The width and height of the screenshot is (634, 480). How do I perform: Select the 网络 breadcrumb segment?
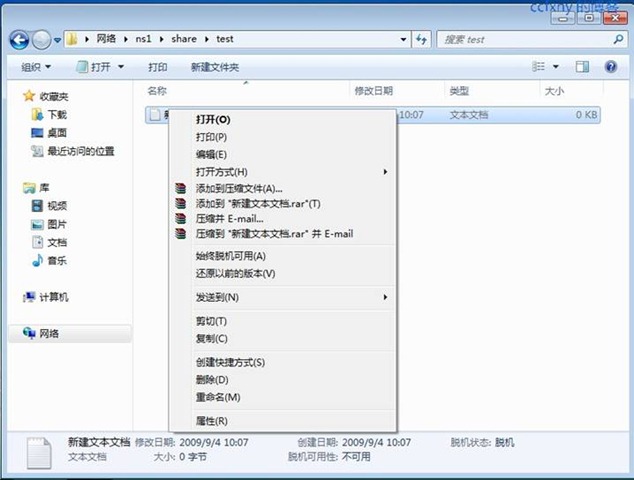click(x=106, y=39)
